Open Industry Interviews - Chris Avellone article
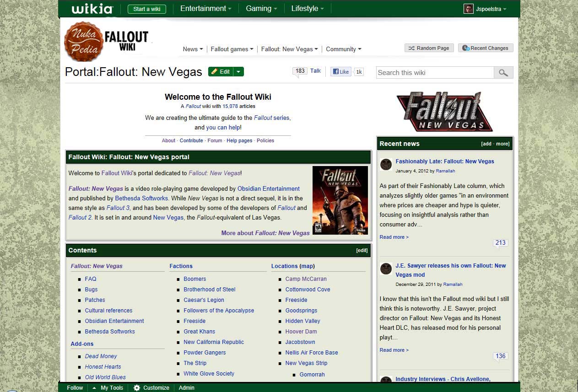The width and height of the screenshot is (578, 392). [x=443, y=379]
